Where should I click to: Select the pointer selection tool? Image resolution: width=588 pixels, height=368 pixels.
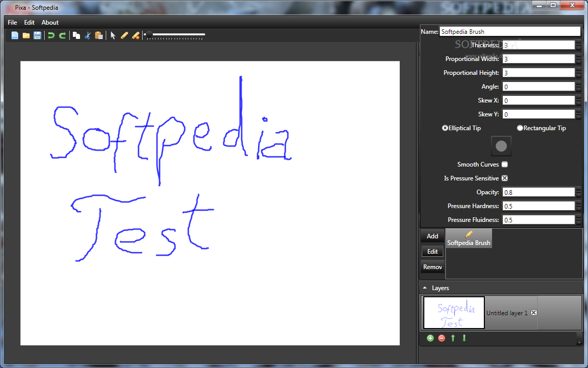coord(113,35)
